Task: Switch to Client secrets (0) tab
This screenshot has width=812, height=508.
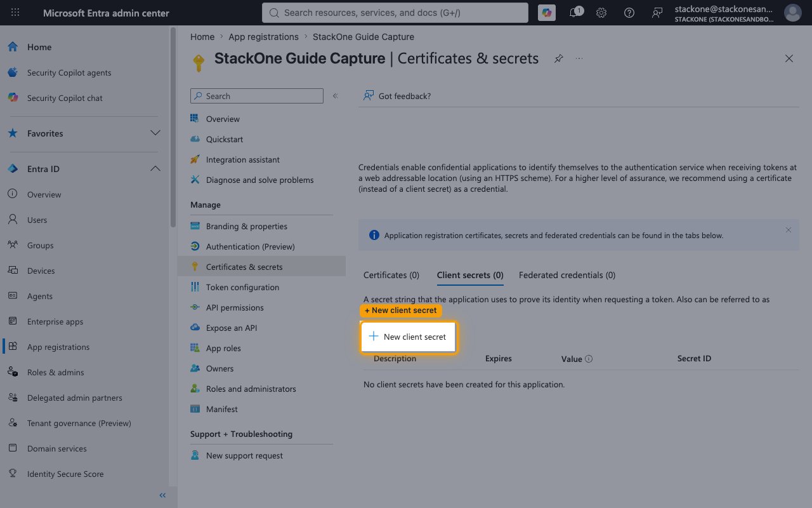Action: tap(470, 275)
